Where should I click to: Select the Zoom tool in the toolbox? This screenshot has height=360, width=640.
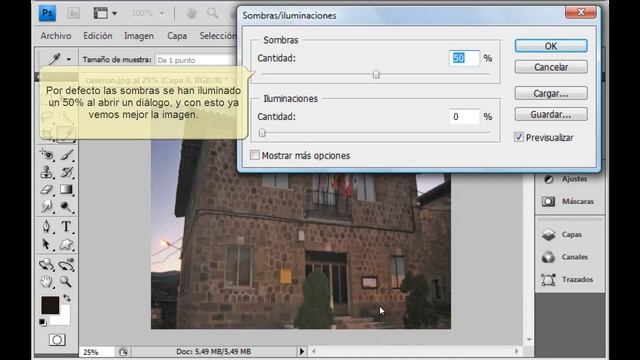66,282
